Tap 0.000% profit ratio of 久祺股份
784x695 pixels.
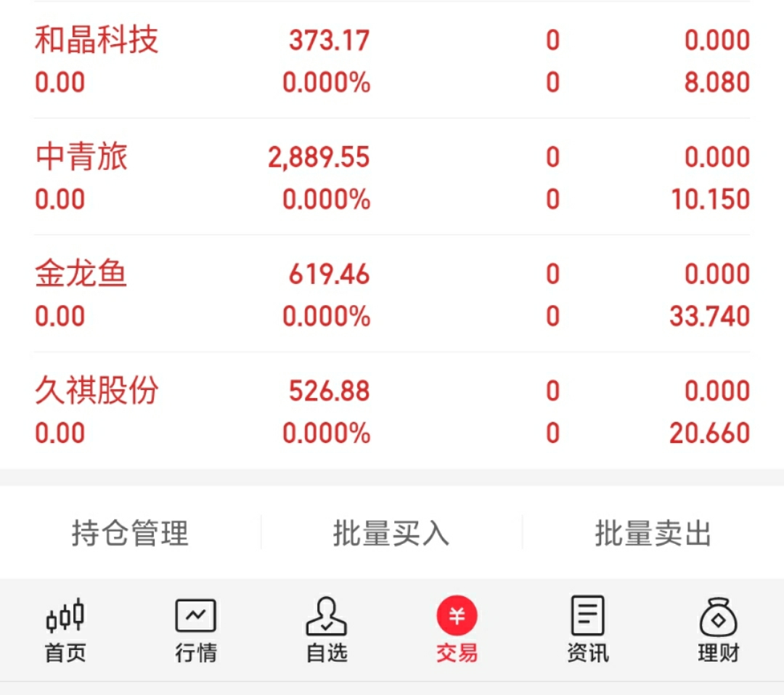pyautogui.click(x=326, y=433)
